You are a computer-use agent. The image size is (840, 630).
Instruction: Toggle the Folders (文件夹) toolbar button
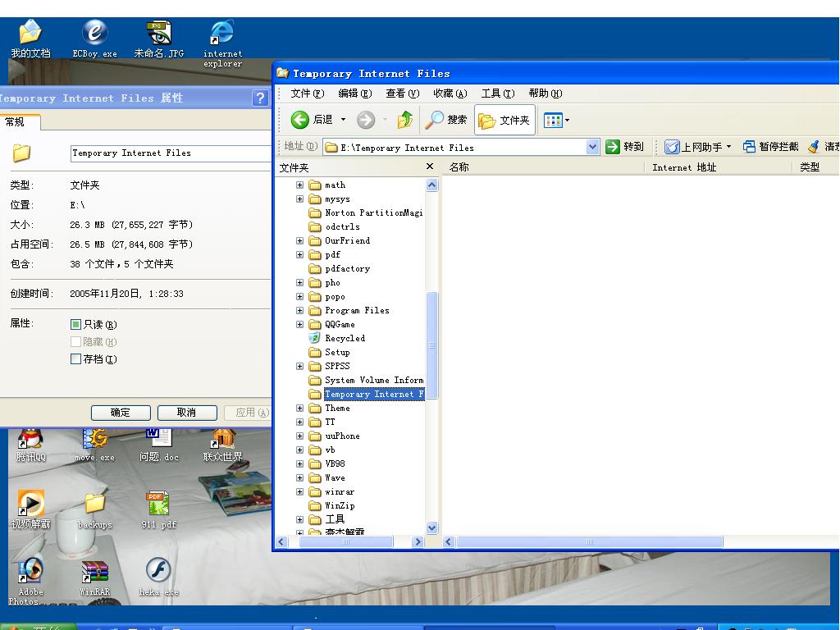pos(504,121)
